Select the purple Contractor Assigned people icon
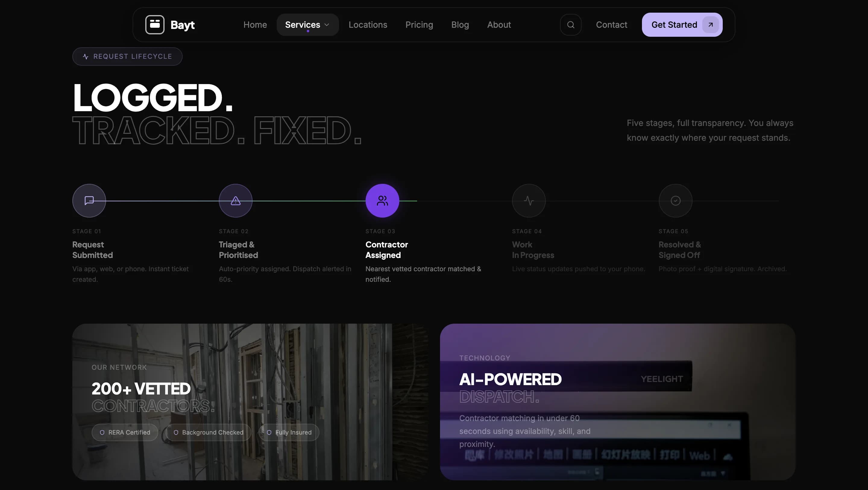868x490 pixels. (382, 200)
